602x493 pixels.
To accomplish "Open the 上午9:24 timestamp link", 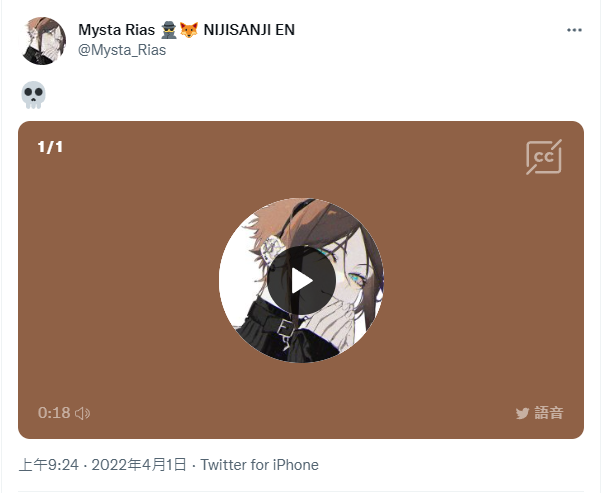I will 49,465.
